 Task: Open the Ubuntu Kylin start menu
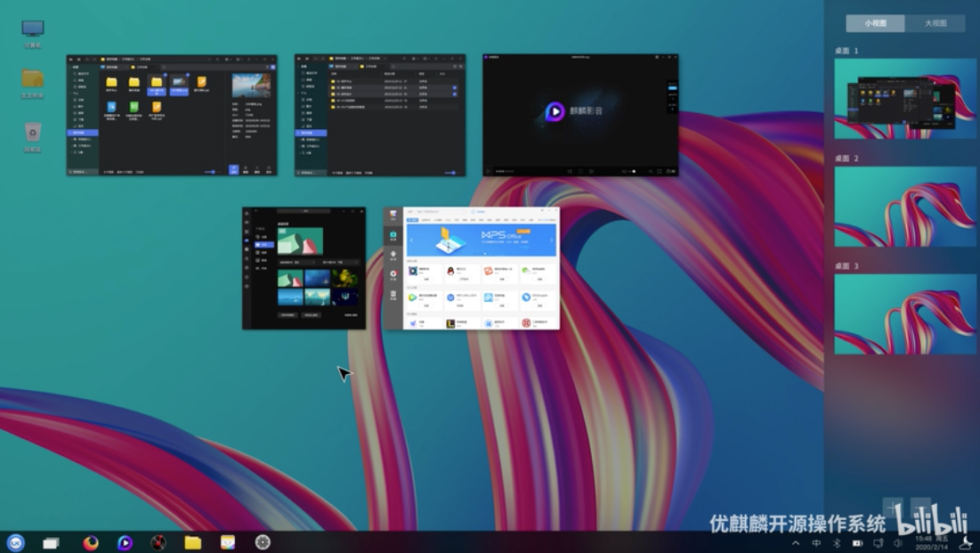pyautogui.click(x=15, y=542)
